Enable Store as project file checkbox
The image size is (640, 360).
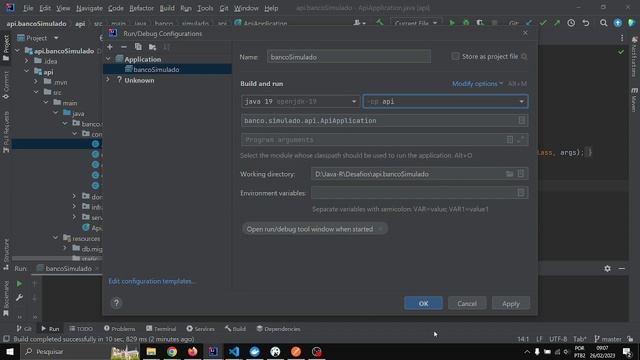pos(455,56)
